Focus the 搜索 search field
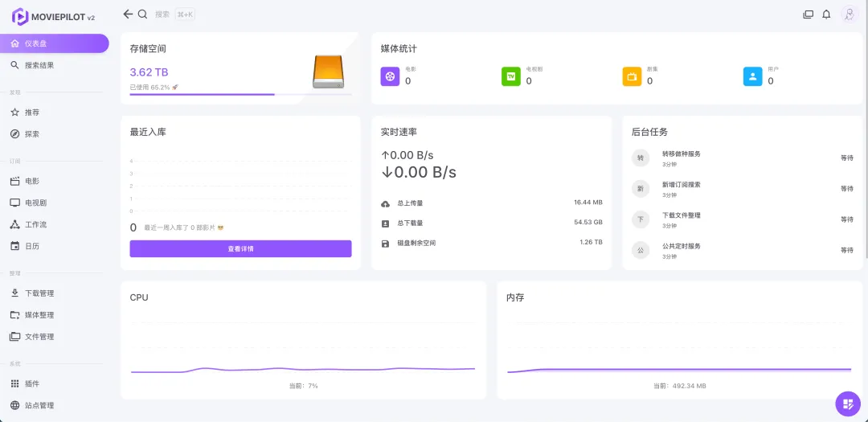The height and width of the screenshot is (422, 868). point(162,14)
